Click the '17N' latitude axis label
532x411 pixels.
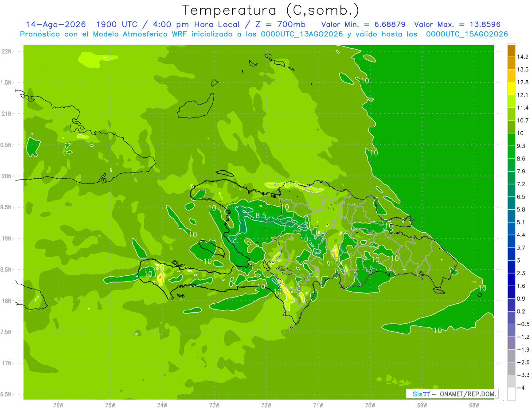coord(7,363)
